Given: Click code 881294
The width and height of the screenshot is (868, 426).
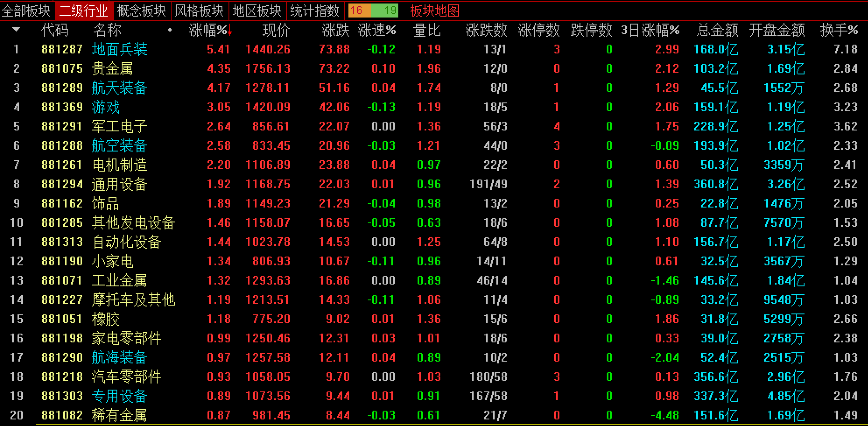Looking at the screenshot, I should tap(62, 184).
